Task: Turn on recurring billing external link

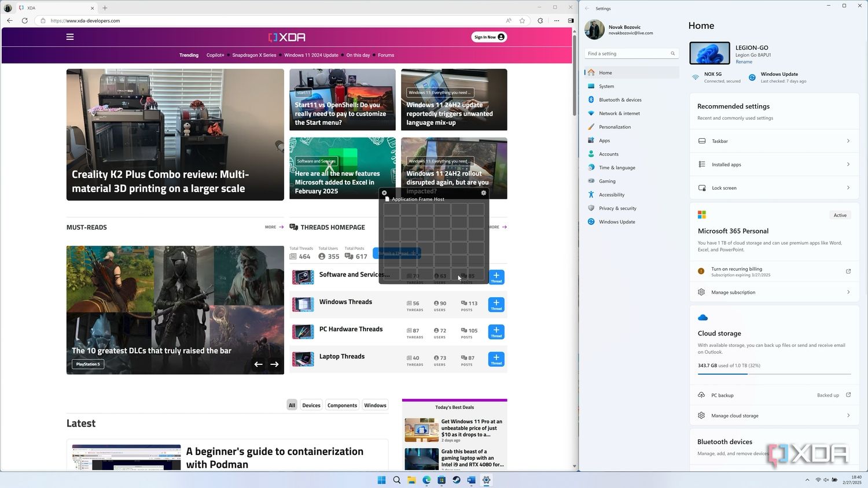Action: (x=848, y=271)
